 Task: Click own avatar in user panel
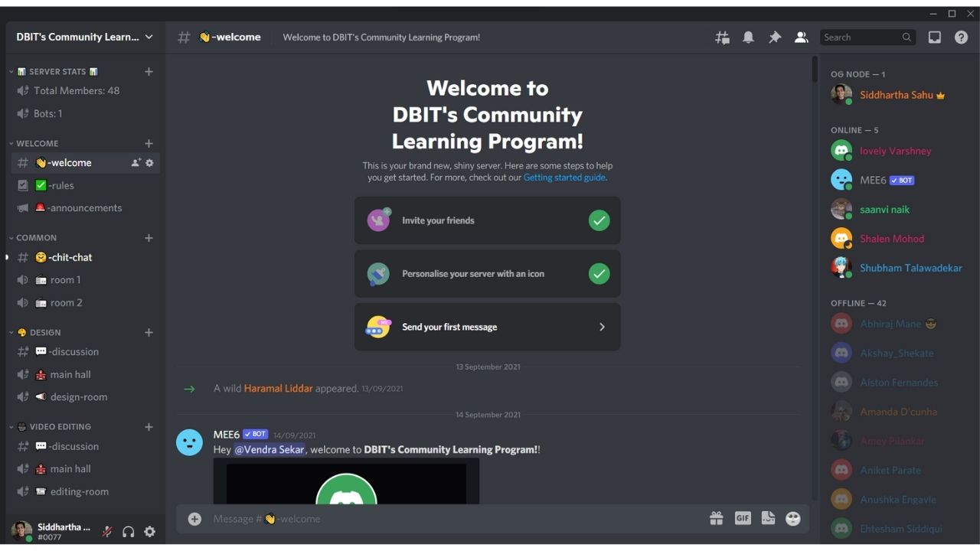click(21, 531)
